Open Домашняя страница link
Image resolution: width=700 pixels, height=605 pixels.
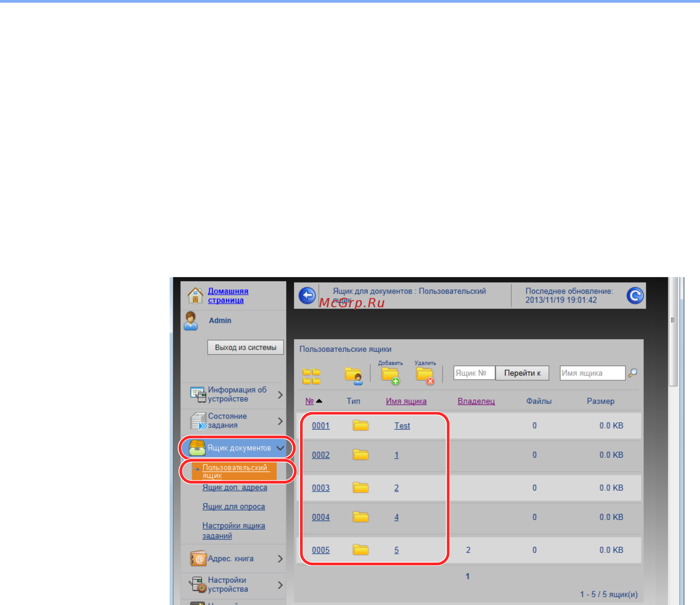click(x=228, y=296)
